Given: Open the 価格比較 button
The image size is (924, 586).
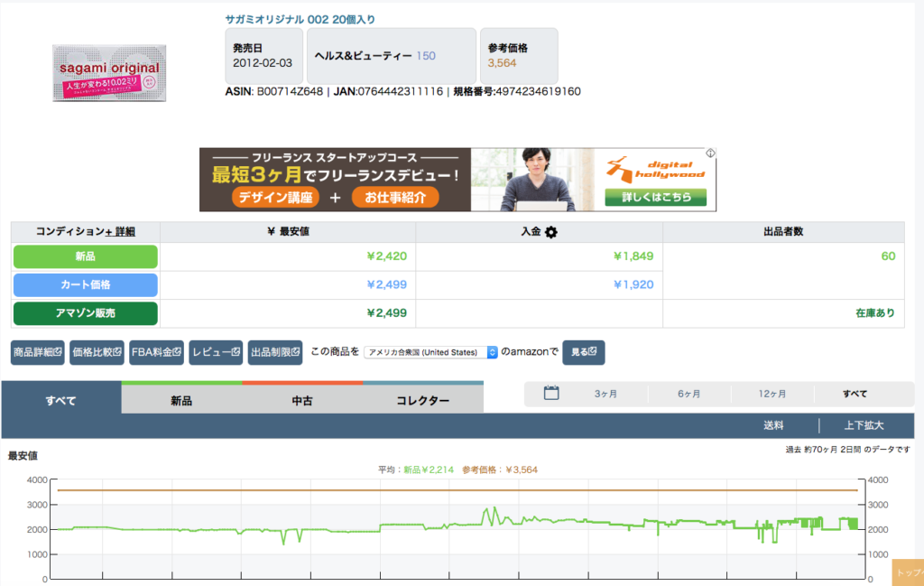Looking at the screenshot, I should pos(97,352).
